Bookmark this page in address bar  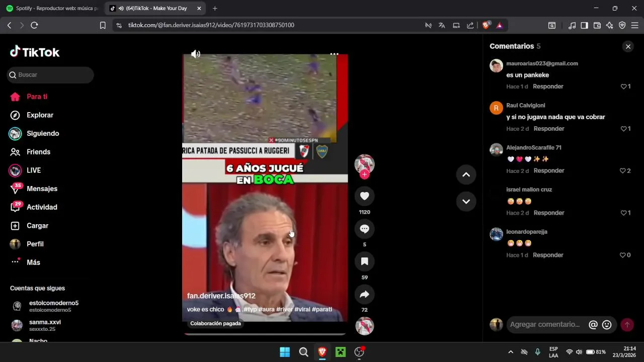pyautogui.click(x=103, y=25)
